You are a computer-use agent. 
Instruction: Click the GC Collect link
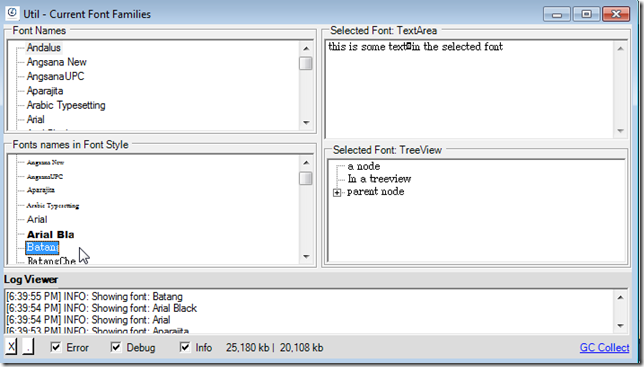(x=604, y=348)
